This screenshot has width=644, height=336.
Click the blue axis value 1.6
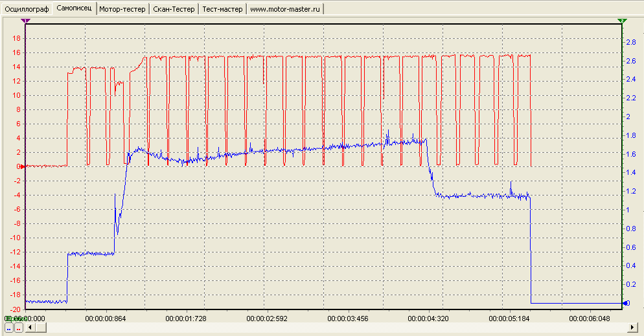click(x=631, y=154)
